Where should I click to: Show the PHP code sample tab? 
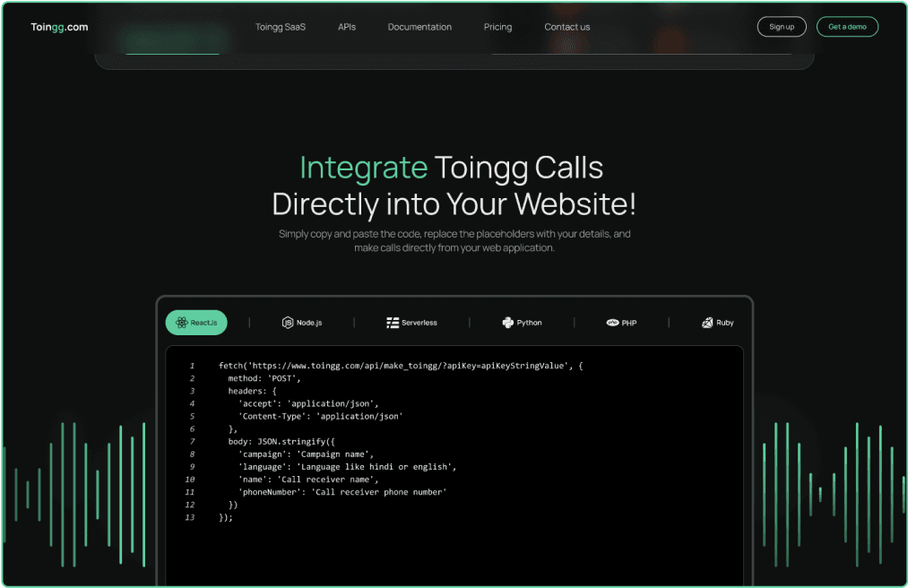(621, 323)
